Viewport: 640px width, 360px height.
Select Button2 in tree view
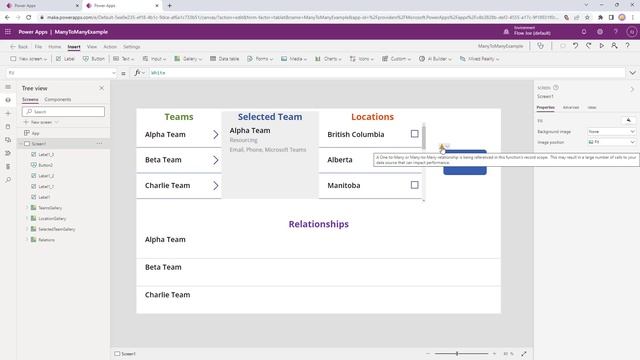point(45,165)
